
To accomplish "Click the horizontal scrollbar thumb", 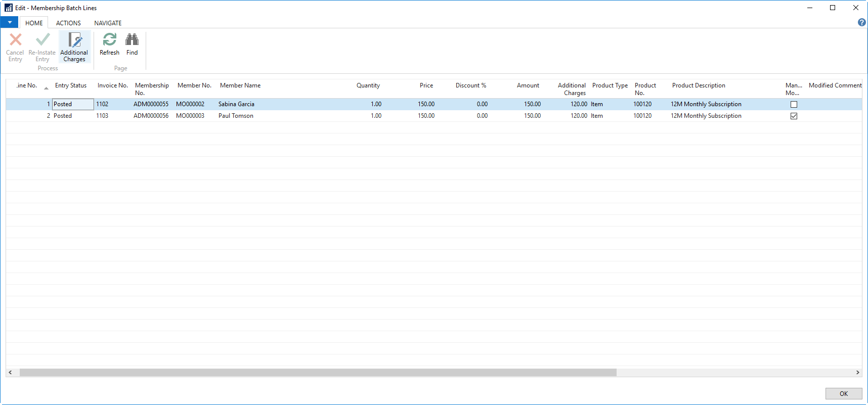I will tap(318, 373).
